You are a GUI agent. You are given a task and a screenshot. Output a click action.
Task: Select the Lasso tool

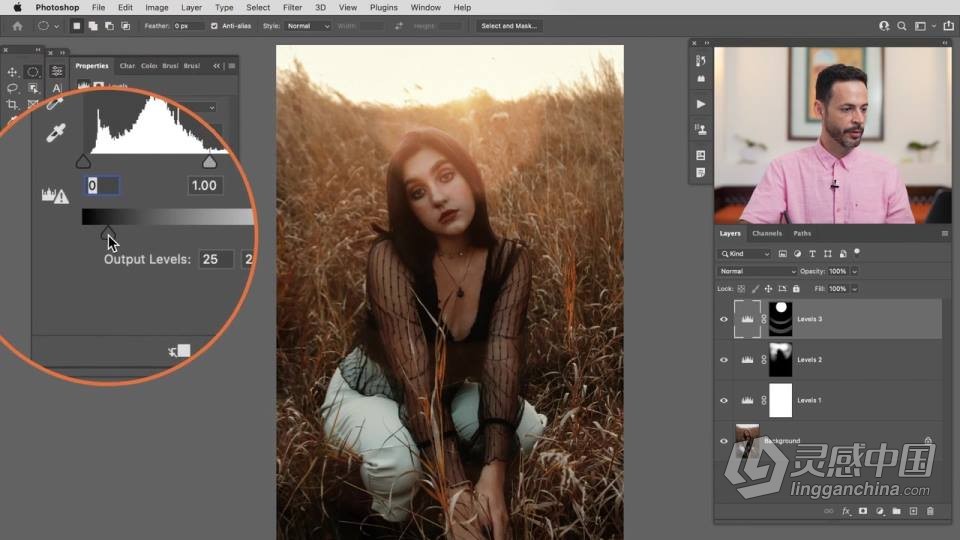12,88
